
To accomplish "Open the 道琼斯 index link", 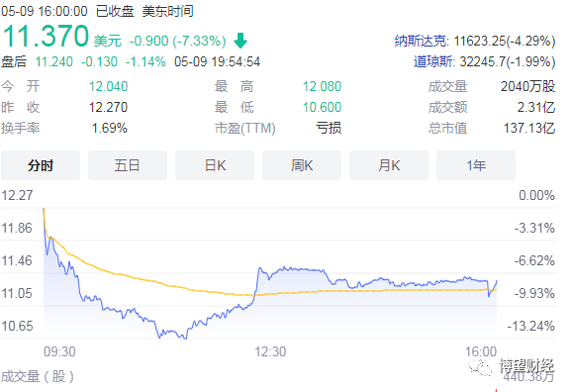I will (x=432, y=61).
